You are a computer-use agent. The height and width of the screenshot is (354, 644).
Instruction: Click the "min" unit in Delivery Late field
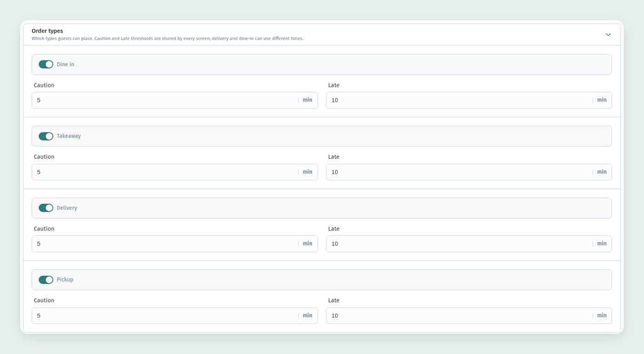click(602, 244)
